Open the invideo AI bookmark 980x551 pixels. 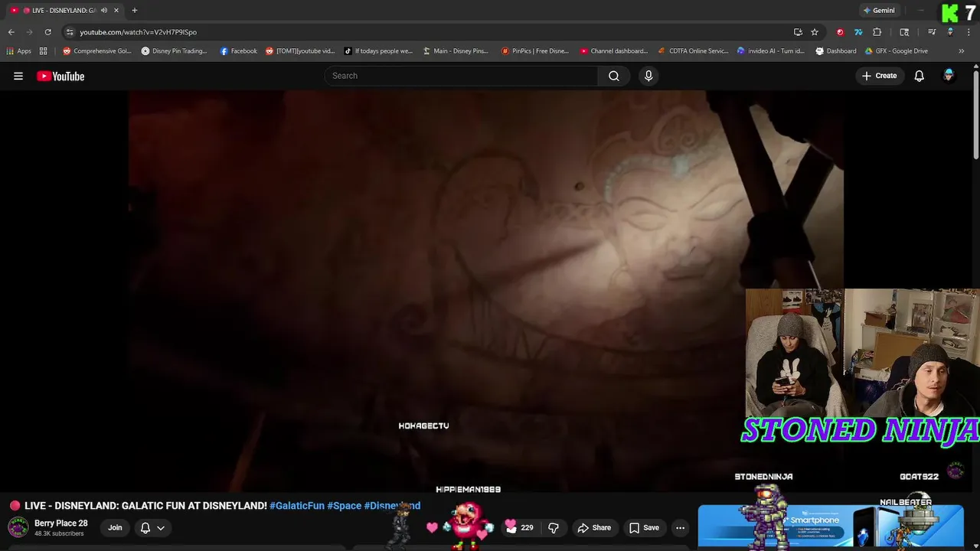point(770,51)
